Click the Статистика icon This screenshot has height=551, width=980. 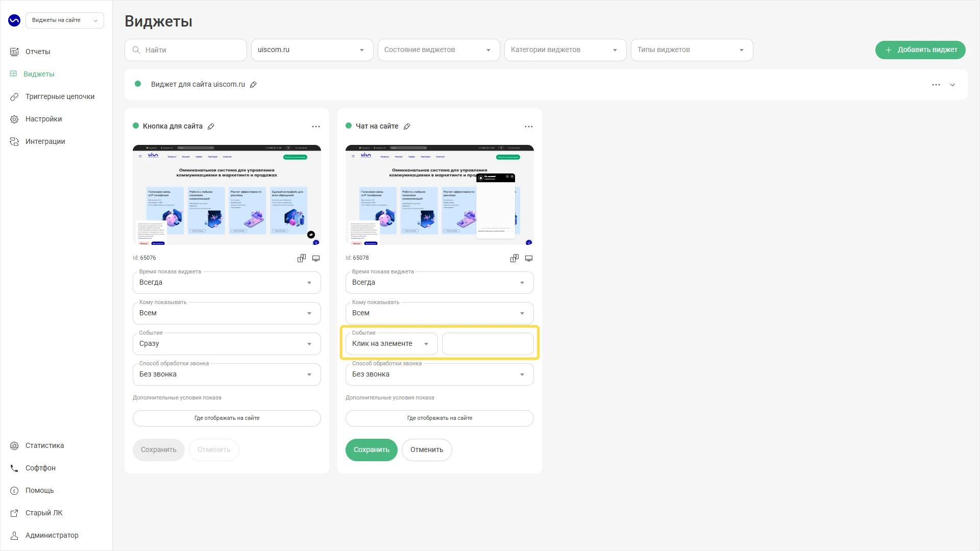click(x=14, y=445)
